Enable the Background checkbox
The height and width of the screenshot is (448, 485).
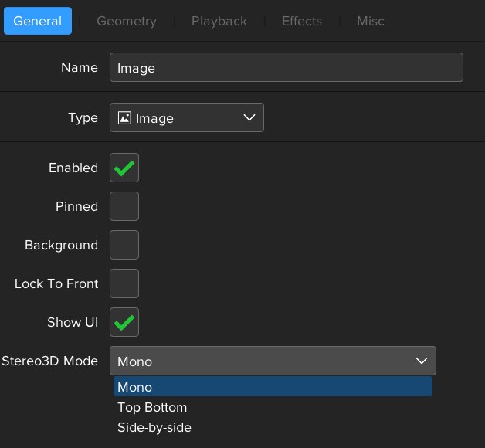click(x=124, y=245)
